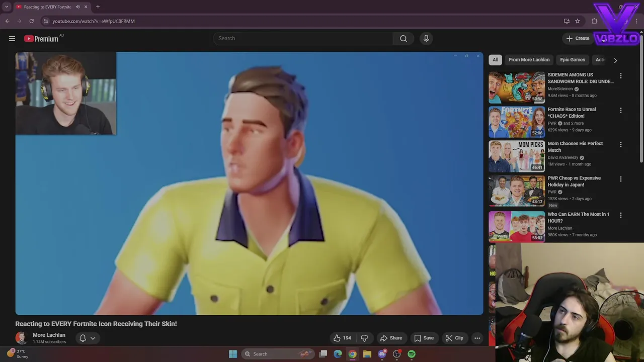644x362 pixels.
Task: Open Mom Chooses His Perfect Match thumbnail
Action: 517,156
